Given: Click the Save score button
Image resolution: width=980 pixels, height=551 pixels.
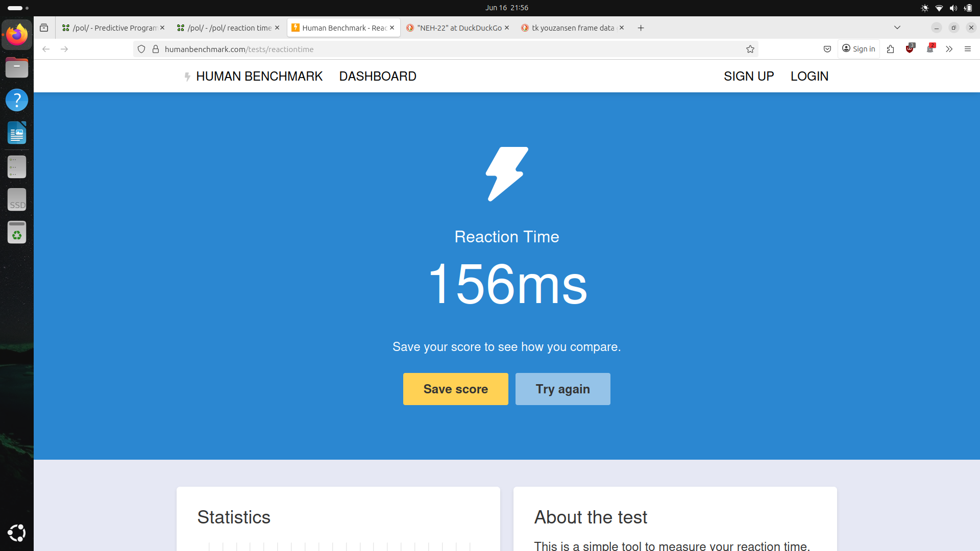Looking at the screenshot, I should 455,389.
